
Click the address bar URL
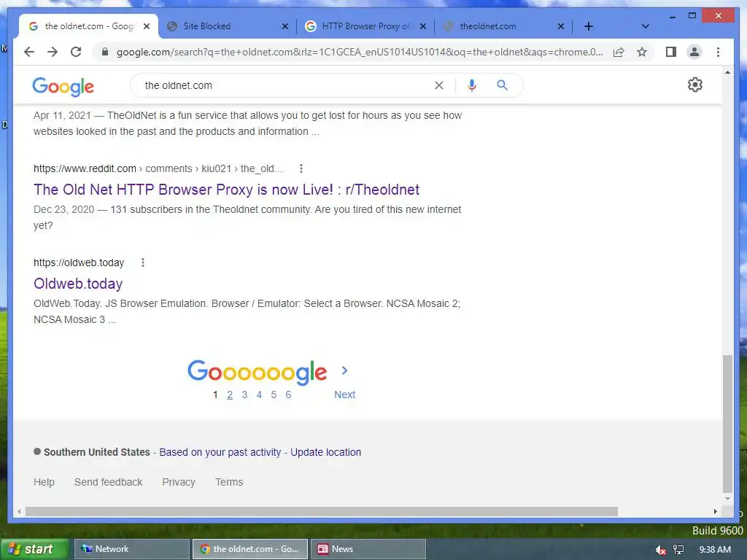360,52
